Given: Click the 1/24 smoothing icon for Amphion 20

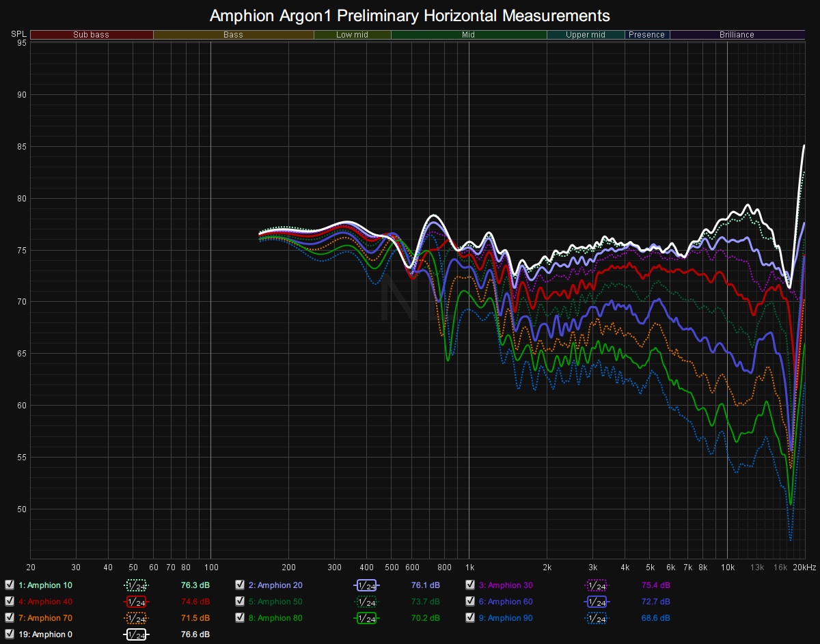Looking at the screenshot, I should point(366,585).
